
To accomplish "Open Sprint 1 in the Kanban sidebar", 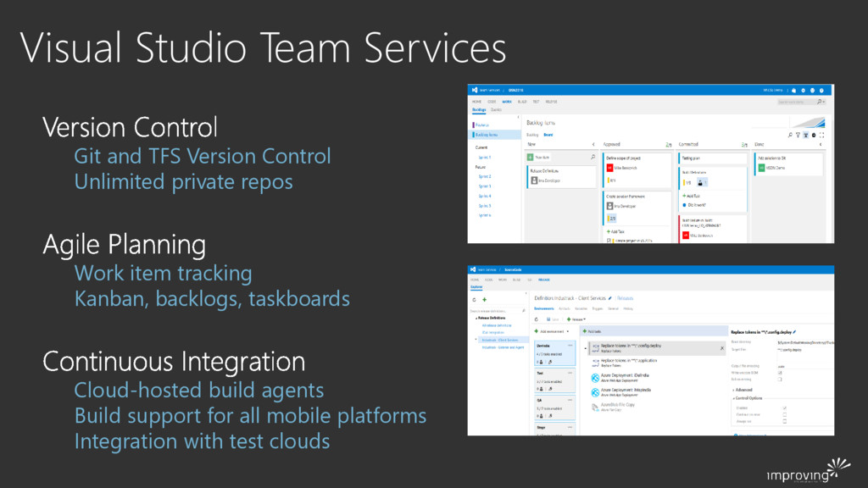I will pos(485,157).
